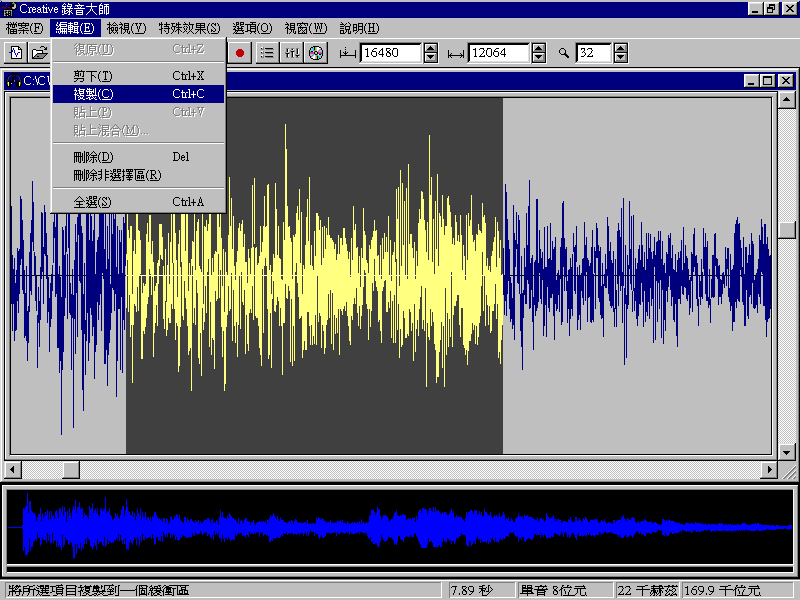Open the 特殊效果(S) menu
The image size is (800, 600).
click(x=189, y=28)
